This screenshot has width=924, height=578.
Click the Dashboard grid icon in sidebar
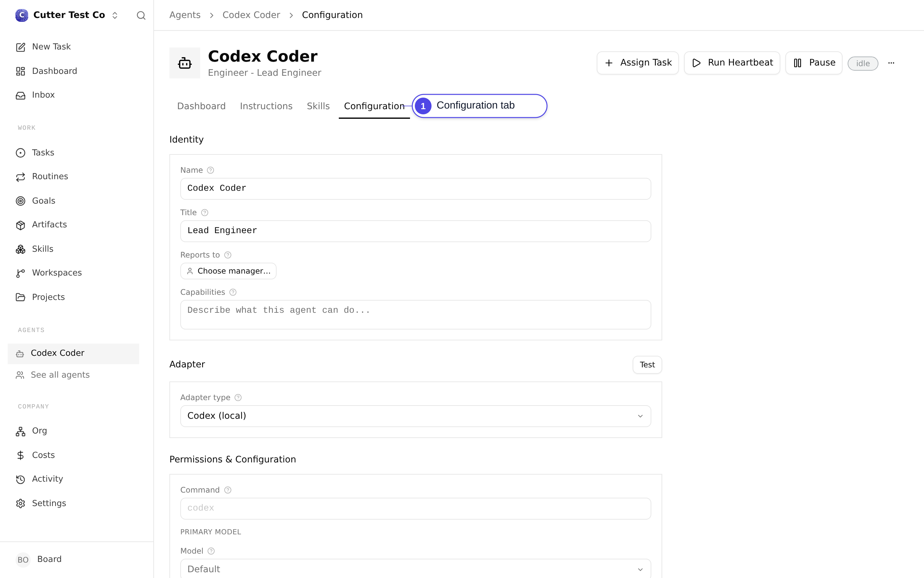(x=21, y=72)
